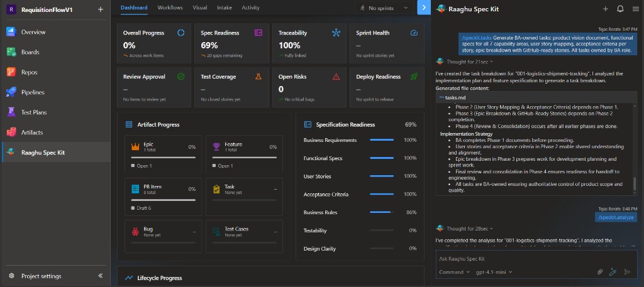Viewport: 644px width, 287px height.
Task: Click the Test Cases icon
Action: tap(217, 232)
